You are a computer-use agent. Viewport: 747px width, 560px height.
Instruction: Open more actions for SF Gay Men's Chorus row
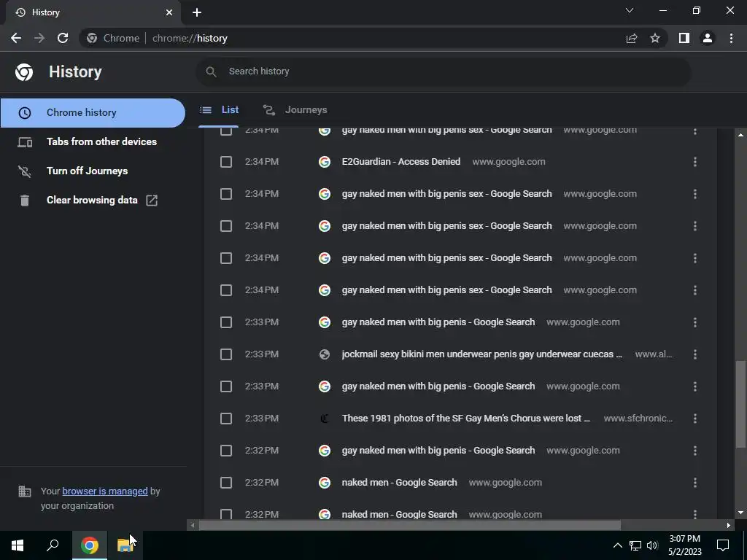695,419
